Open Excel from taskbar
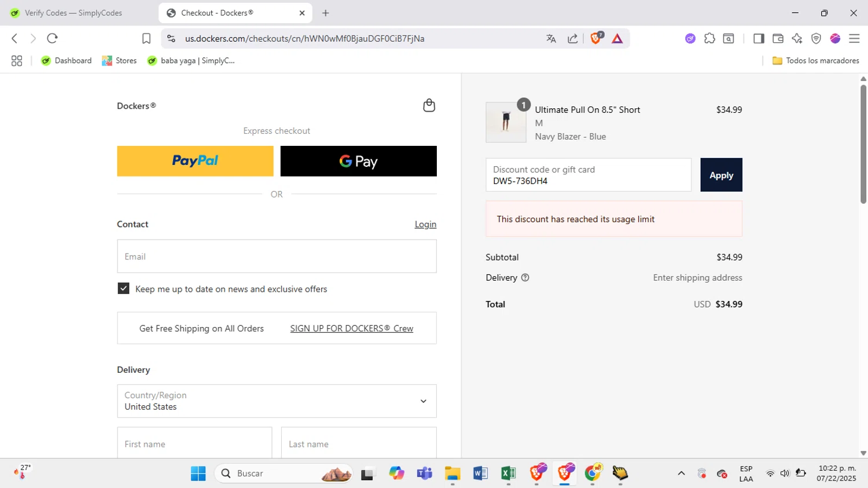 click(508, 474)
